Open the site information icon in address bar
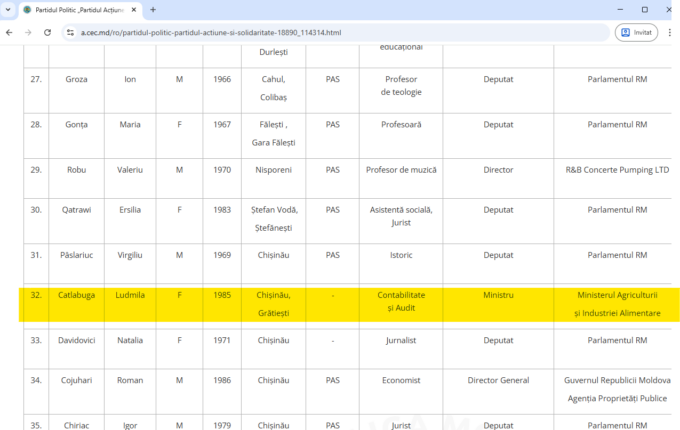Screen dimensions: 680x430 (71, 32)
